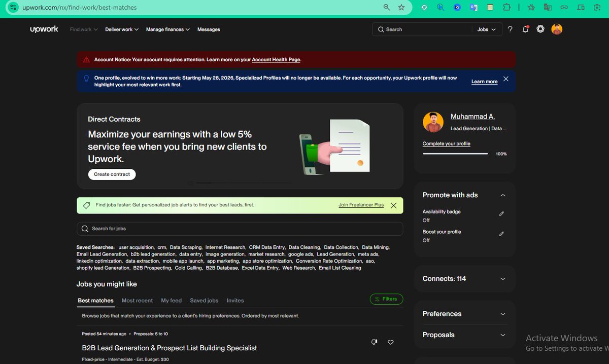Dismiss the One profile announcement banner
This screenshot has height=364, width=609.
coord(506,79)
